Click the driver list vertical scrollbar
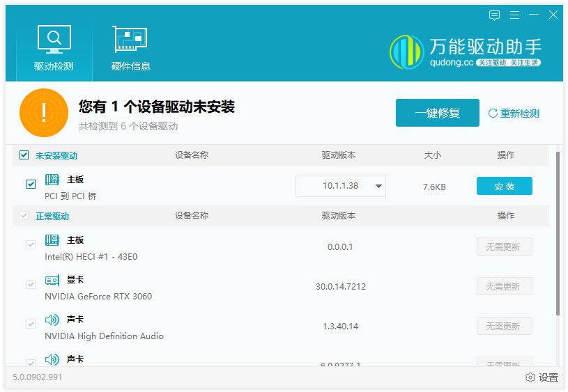The image size is (568, 392). click(558, 233)
